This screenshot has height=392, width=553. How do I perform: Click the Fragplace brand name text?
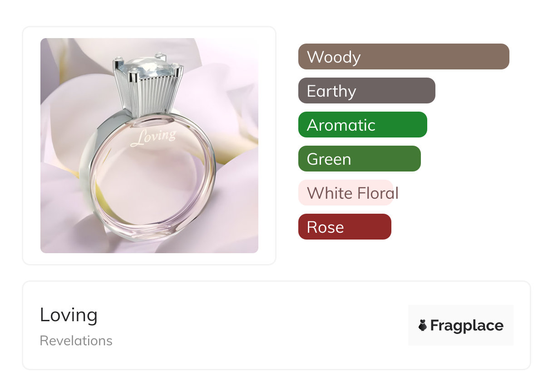[467, 325]
